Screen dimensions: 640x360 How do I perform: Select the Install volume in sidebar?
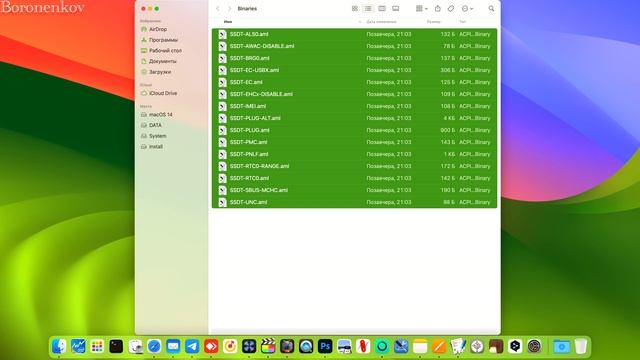[x=156, y=147]
